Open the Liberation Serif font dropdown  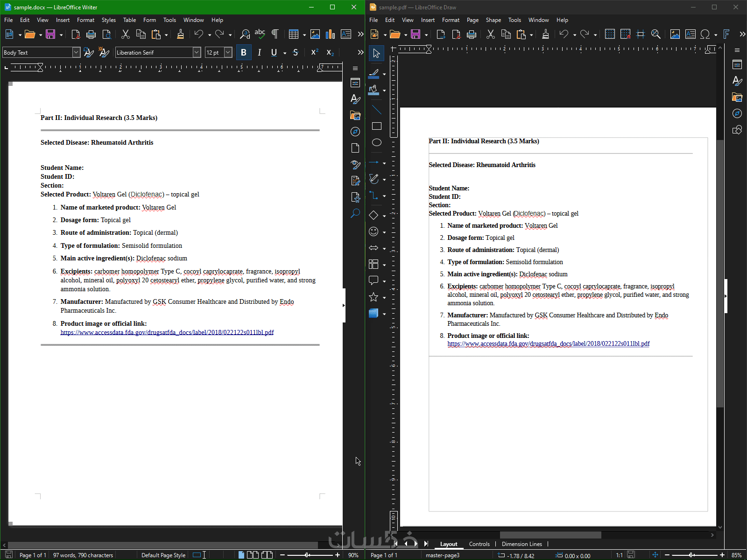click(197, 52)
